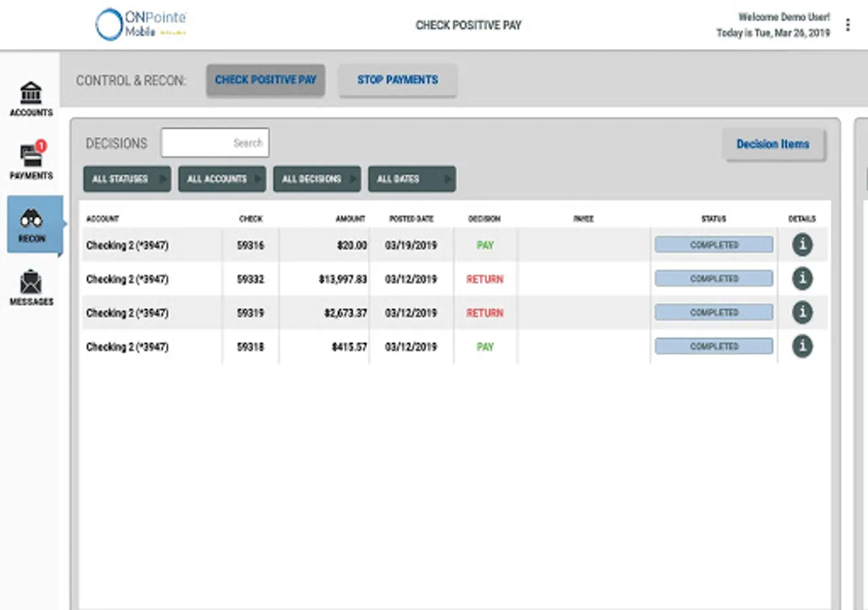Viewport: 868px width, 610px height.
Task: Select the $2,673.37 amount cell
Action: pyautogui.click(x=346, y=313)
